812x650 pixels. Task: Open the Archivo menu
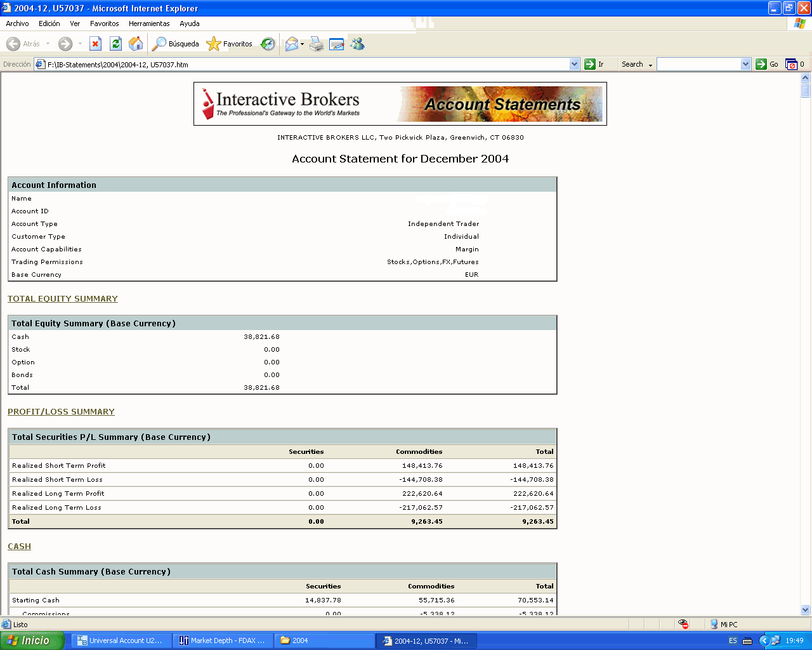(17, 23)
